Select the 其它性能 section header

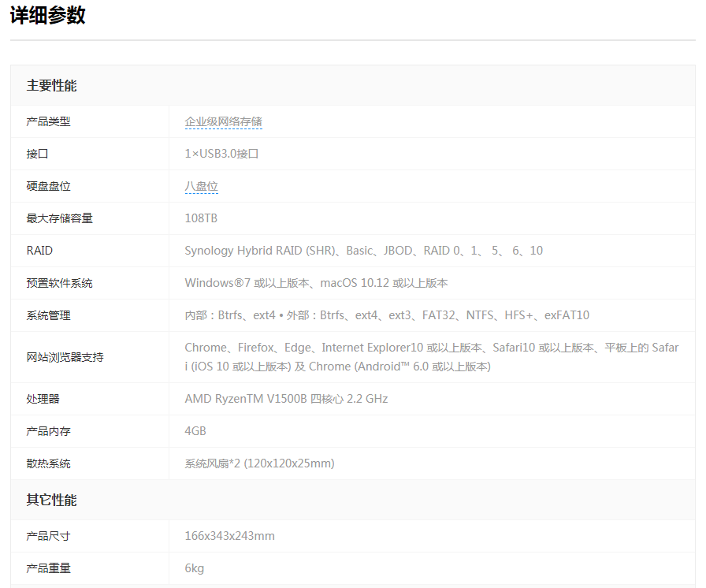pos(51,500)
